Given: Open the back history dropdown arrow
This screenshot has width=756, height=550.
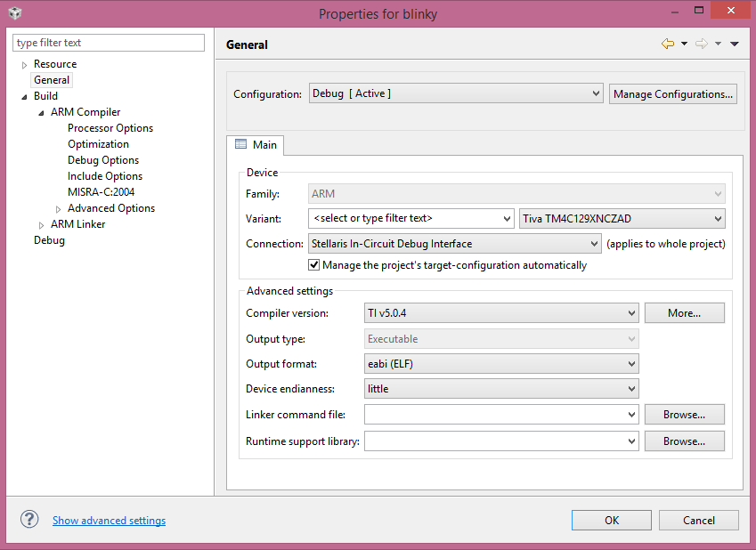Looking at the screenshot, I should pos(684,44).
